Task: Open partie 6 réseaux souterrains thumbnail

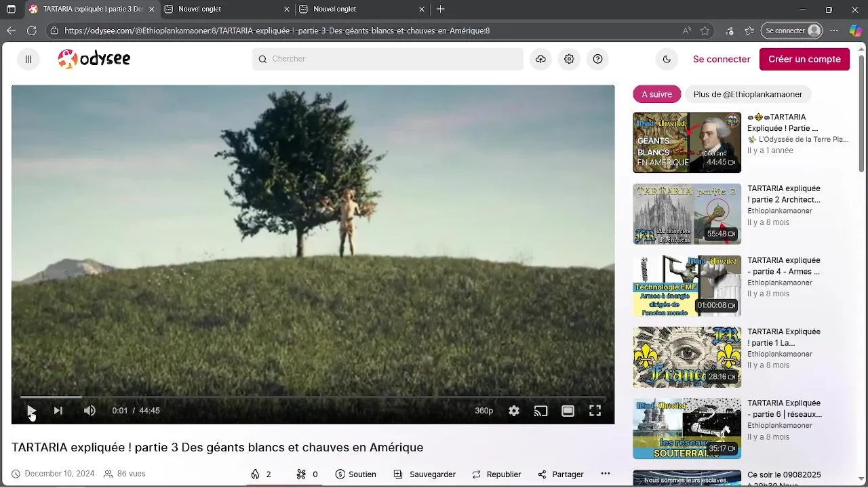Action: pos(687,428)
